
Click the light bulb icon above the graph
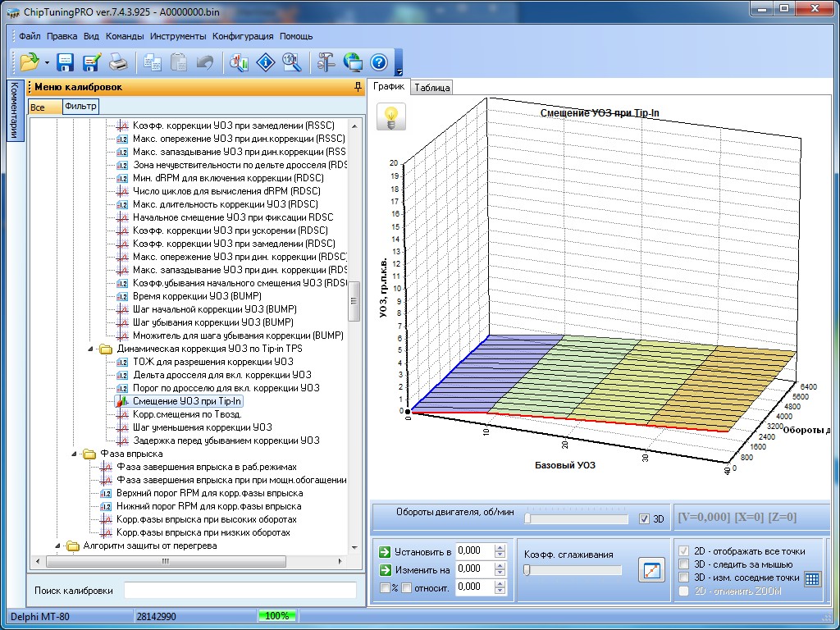(391, 116)
